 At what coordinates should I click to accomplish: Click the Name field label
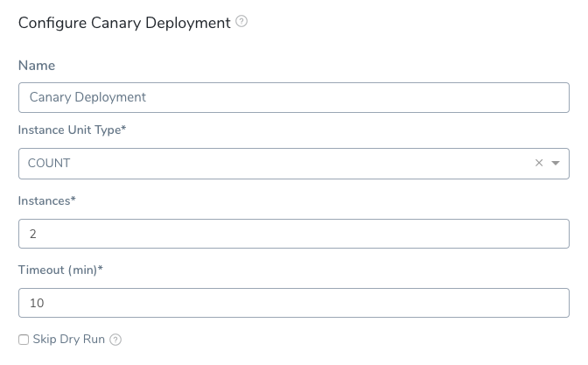coord(37,66)
